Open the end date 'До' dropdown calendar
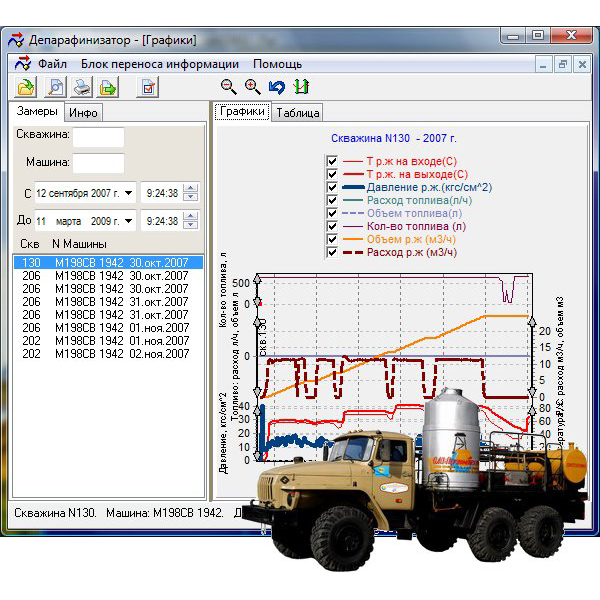The width and height of the screenshot is (600, 600). pos(129,220)
